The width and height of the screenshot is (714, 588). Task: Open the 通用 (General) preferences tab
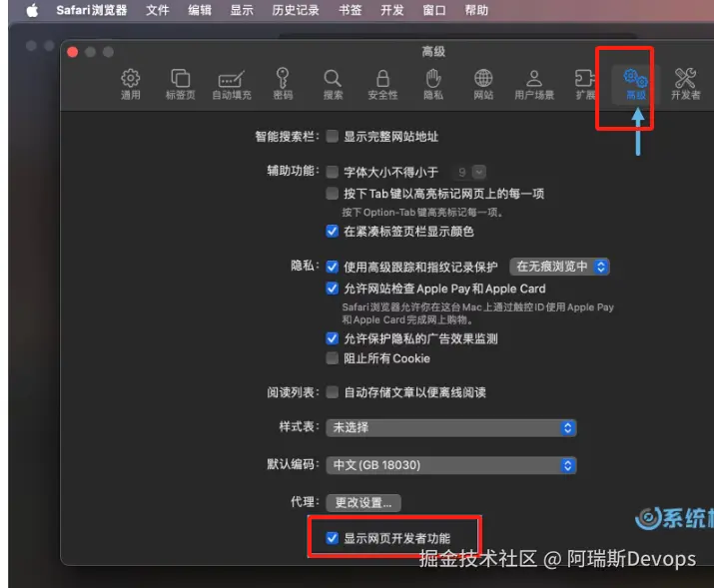point(131,84)
